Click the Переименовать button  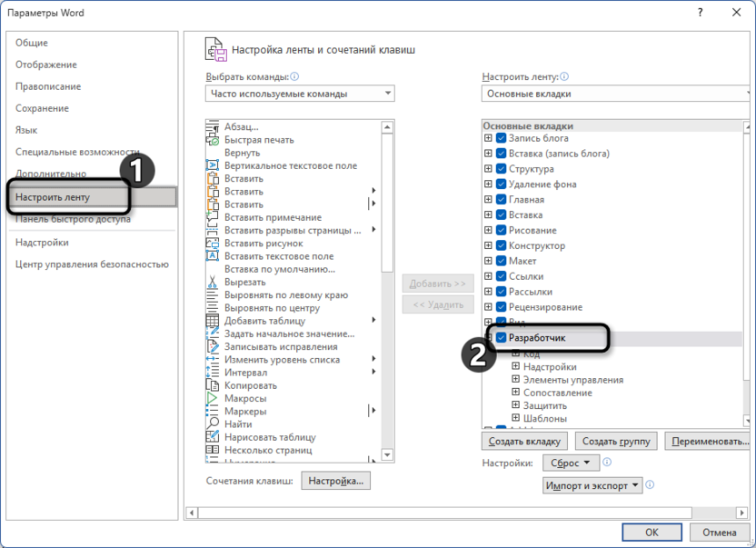(709, 442)
